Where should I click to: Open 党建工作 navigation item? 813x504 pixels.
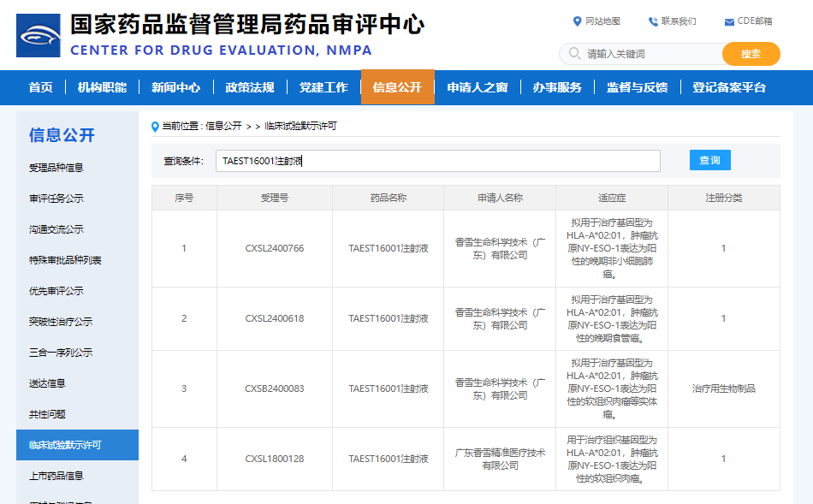coord(323,87)
